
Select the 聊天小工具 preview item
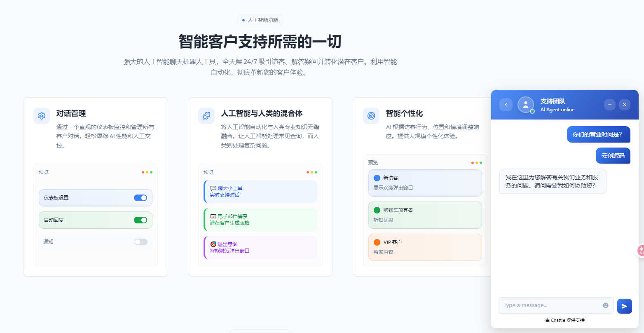(260, 192)
